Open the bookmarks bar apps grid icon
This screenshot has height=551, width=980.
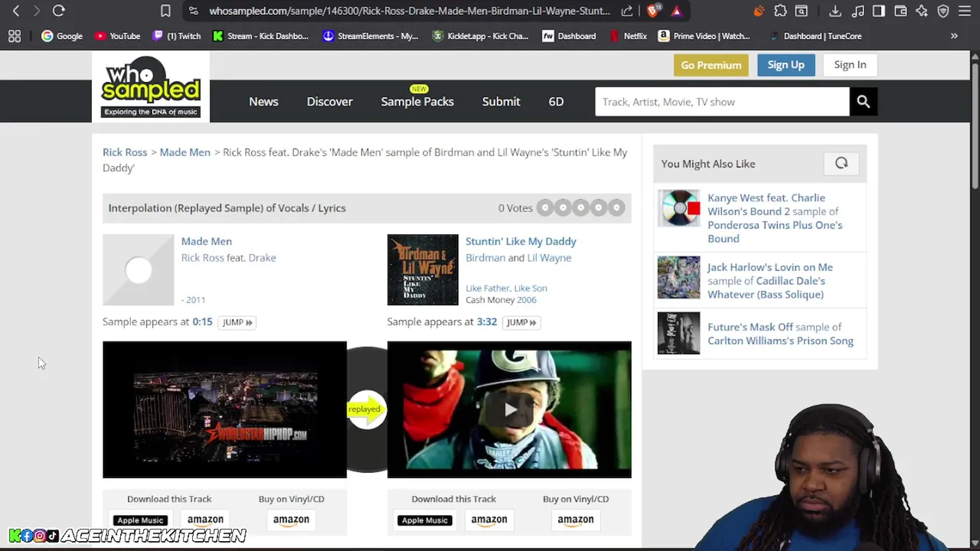coord(15,36)
